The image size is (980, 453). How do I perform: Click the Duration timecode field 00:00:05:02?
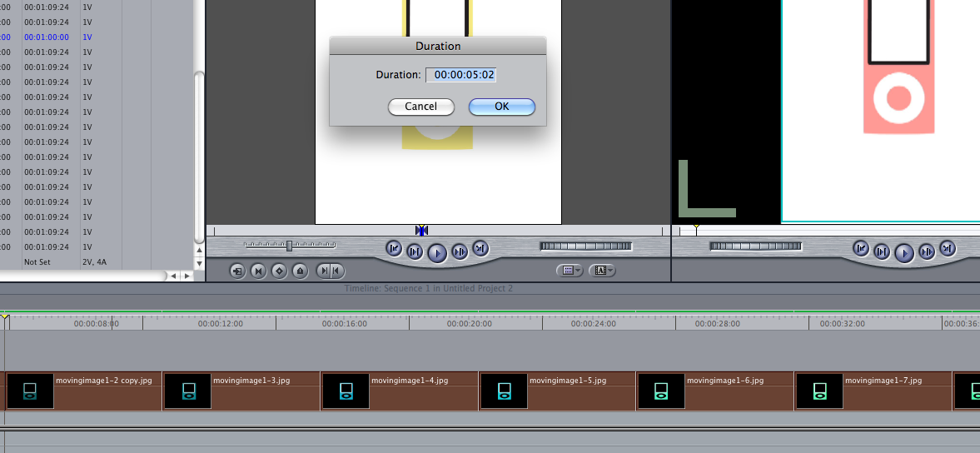(x=461, y=75)
